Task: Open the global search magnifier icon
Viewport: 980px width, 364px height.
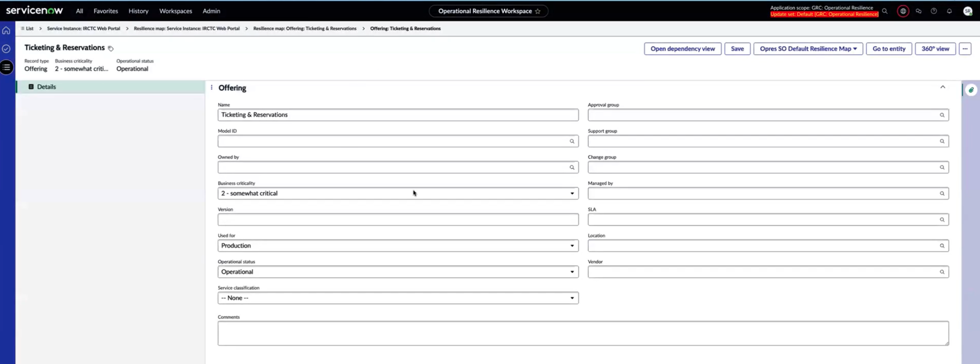Action: pyautogui.click(x=885, y=11)
